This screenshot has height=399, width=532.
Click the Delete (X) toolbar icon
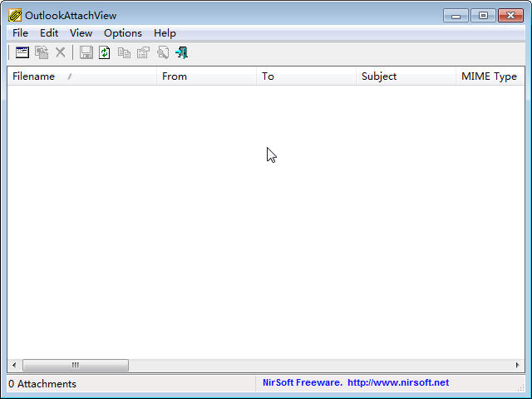(61, 52)
